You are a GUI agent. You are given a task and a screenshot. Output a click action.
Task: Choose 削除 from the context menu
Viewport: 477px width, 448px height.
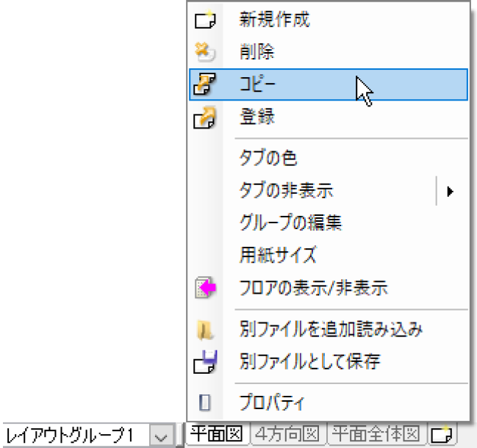pos(328,51)
